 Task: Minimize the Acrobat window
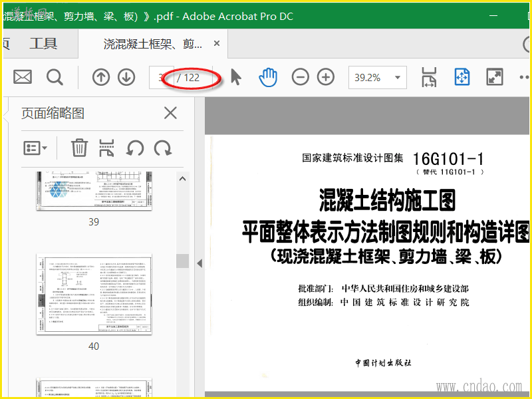click(493, 15)
